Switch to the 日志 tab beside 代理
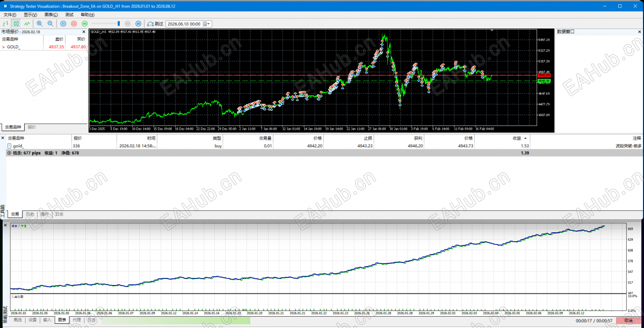 click(x=92, y=320)
